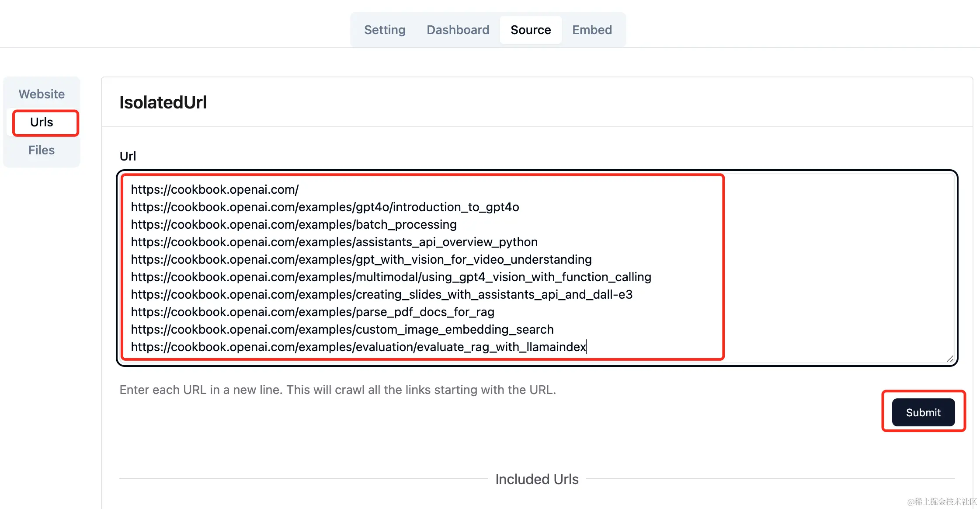Select the Source tab
The image size is (980, 509).
coord(531,30)
